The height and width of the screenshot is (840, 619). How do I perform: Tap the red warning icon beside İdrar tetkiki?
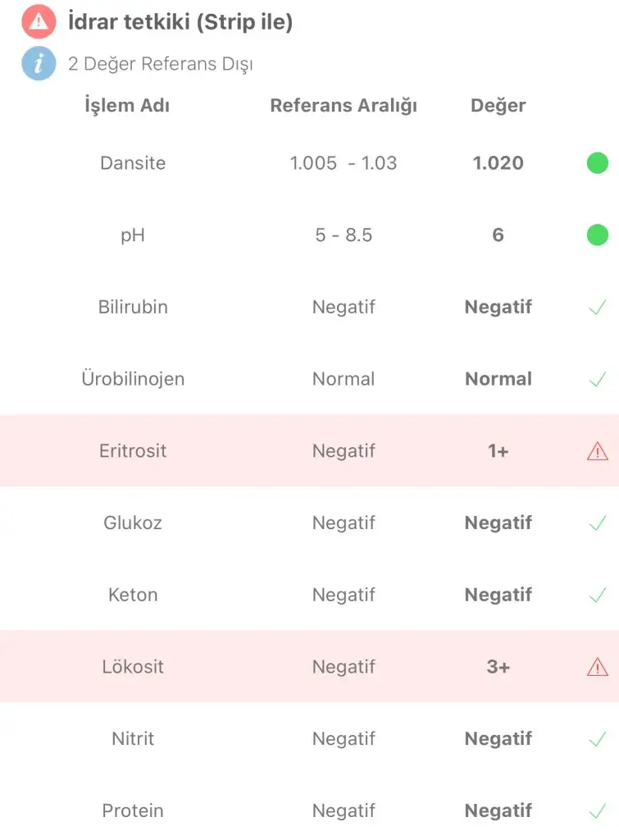pos(39,22)
